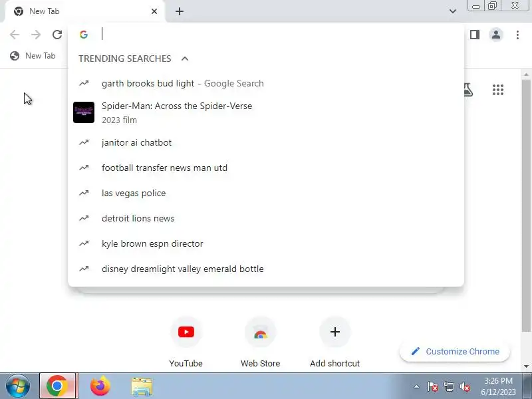Go back with the back arrow
Image resolution: width=532 pixels, height=399 pixels.
pyautogui.click(x=15, y=35)
